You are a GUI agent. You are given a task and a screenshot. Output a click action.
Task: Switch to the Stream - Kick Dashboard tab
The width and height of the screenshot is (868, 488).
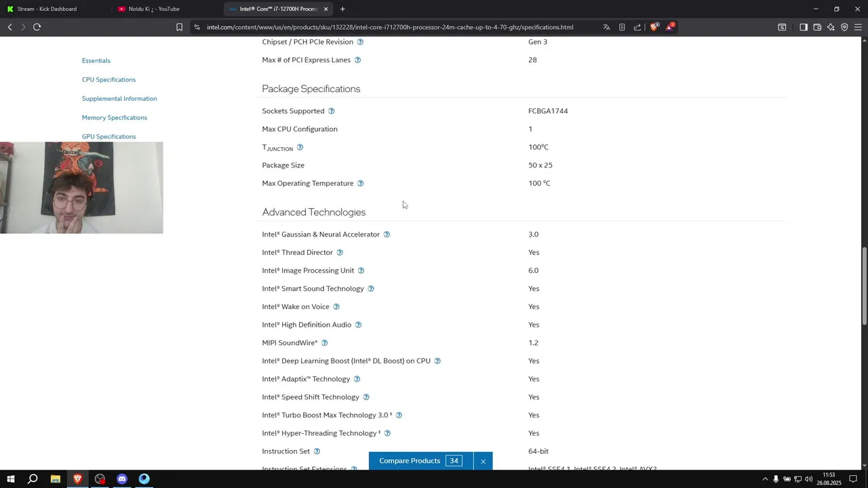54,9
